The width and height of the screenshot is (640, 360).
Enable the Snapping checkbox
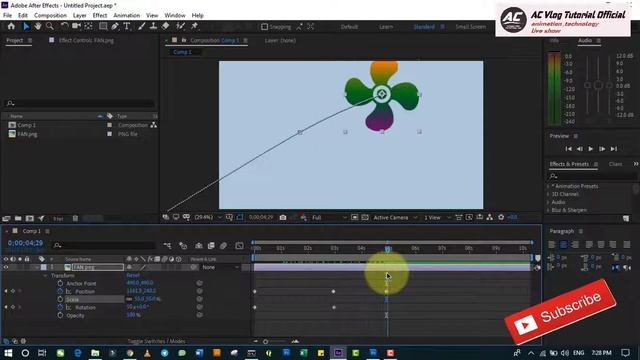click(x=264, y=27)
